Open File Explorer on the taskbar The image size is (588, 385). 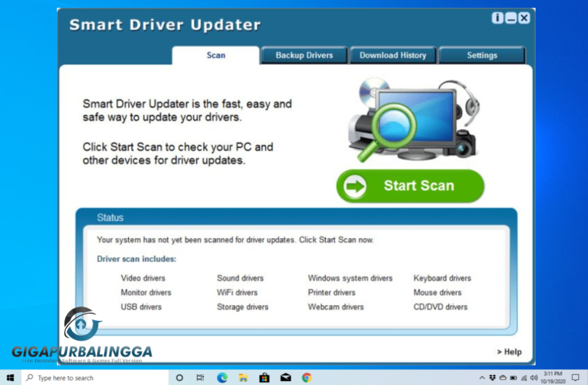coord(243,377)
